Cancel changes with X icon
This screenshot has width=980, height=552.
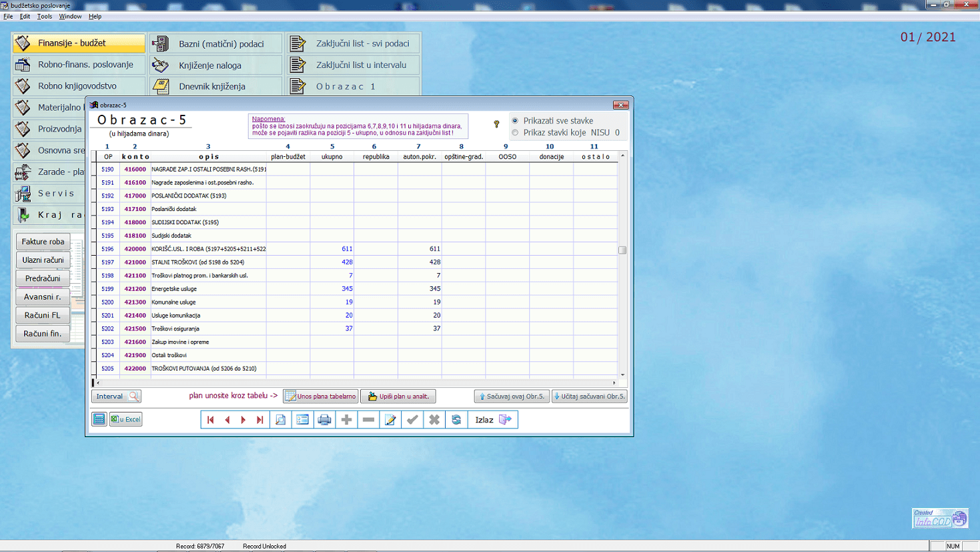434,420
